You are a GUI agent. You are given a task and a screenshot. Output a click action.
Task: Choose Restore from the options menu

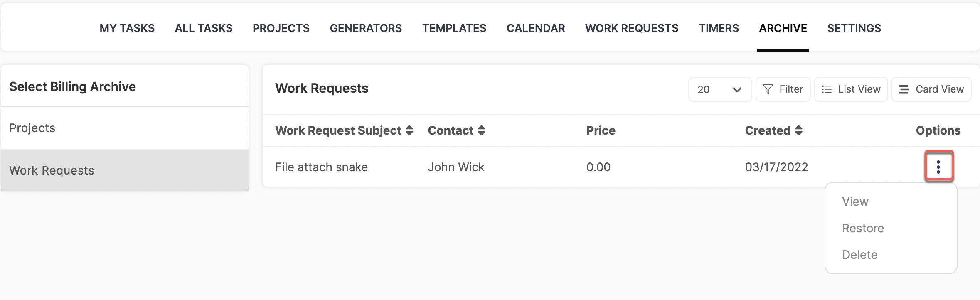pyautogui.click(x=863, y=228)
